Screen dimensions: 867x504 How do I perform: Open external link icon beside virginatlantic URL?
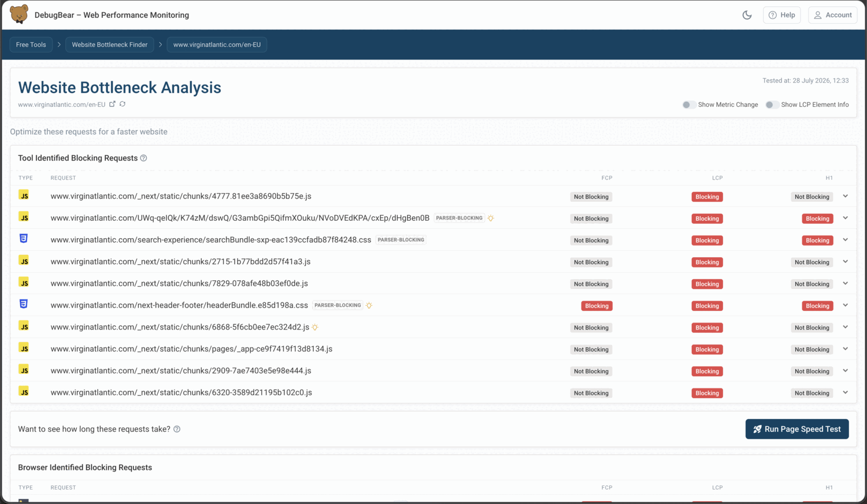pyautogui.click(x=113, y=104)
